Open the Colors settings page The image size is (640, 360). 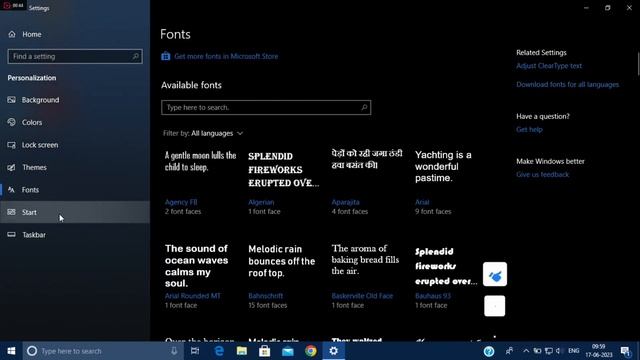click(x=75, y=122)
